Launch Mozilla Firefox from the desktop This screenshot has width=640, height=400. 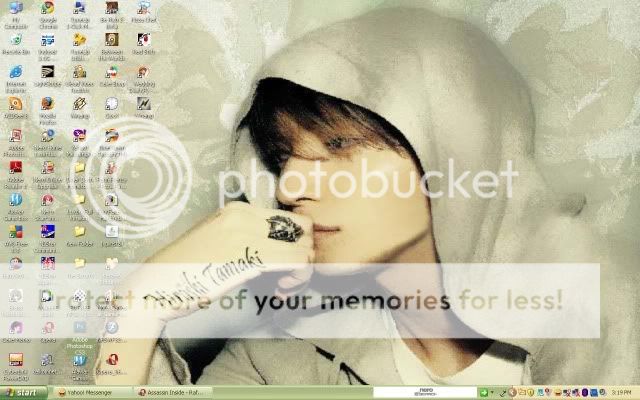point(47,103)
